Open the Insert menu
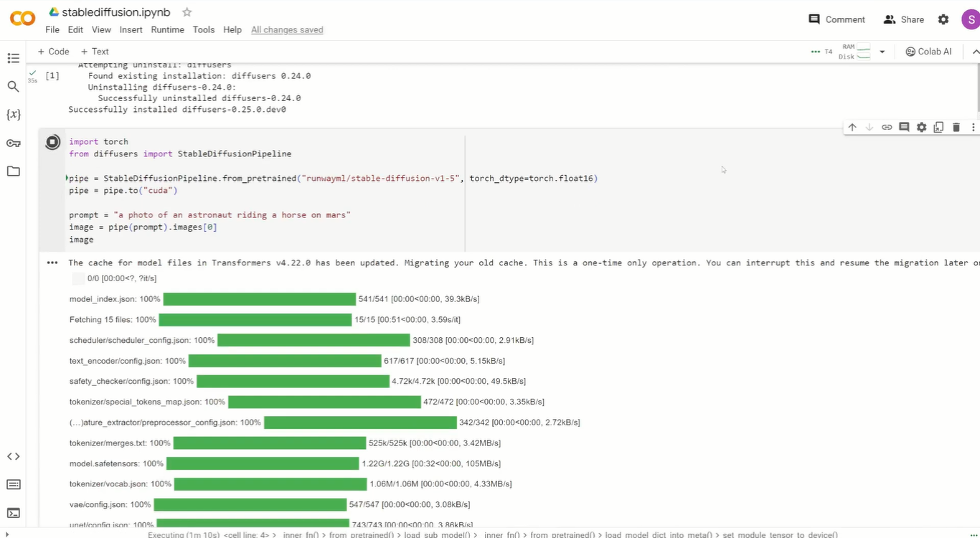This screenshot has width=980, height=538. click(131, 30)
